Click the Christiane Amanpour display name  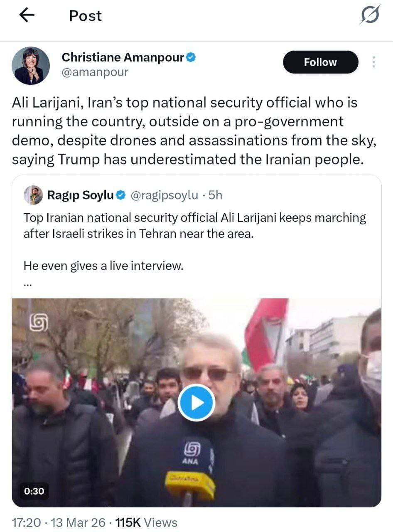click(123, 58)
